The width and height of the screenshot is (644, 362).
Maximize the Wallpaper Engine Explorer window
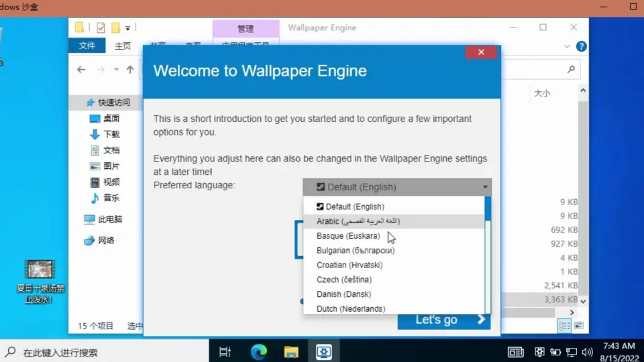(543, 27)
